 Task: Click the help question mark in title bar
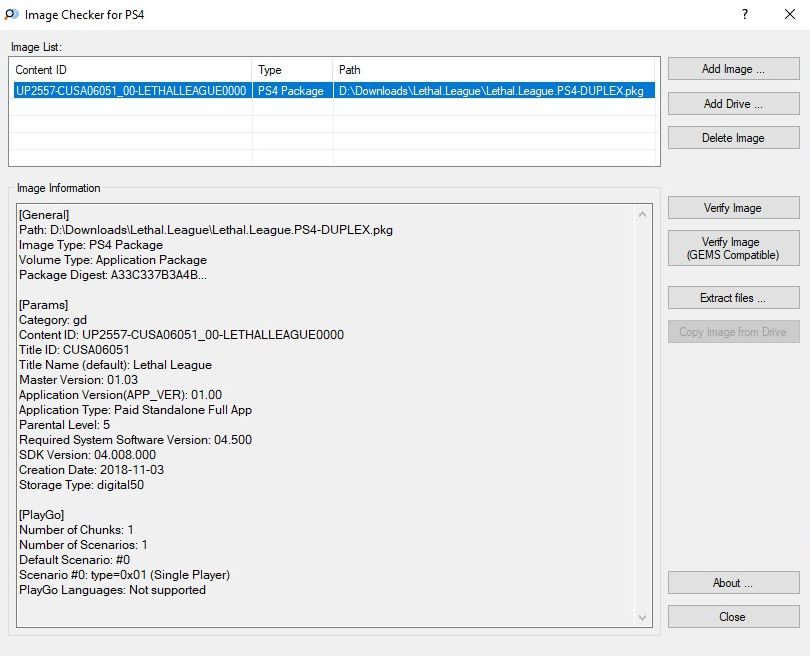(x=745, y=14)
